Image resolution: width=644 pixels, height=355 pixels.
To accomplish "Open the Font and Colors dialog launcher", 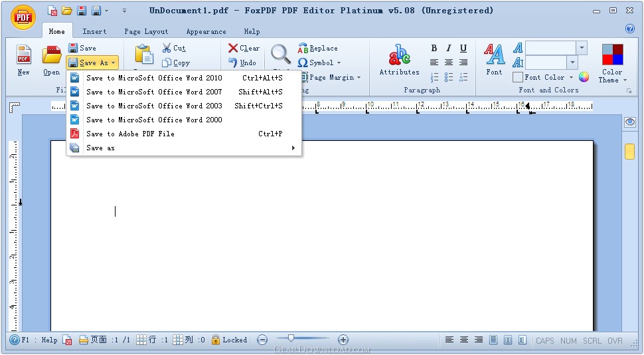I will coord(629,91).
